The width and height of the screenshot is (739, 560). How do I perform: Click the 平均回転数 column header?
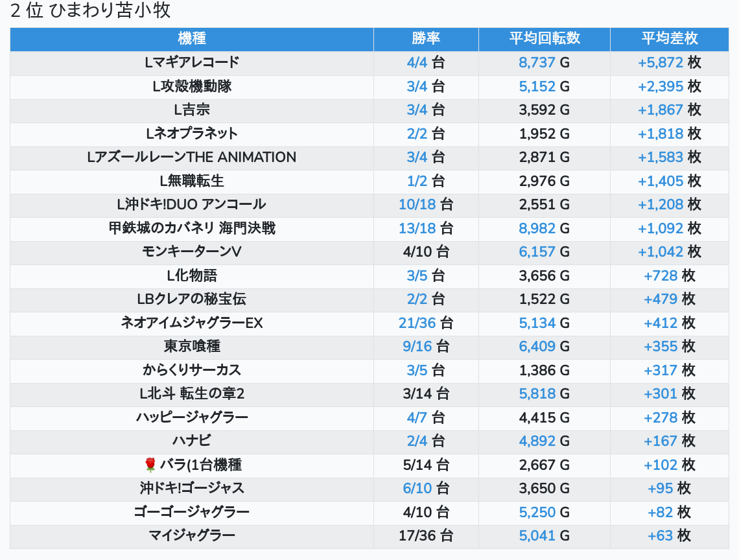tap(544, 39)
